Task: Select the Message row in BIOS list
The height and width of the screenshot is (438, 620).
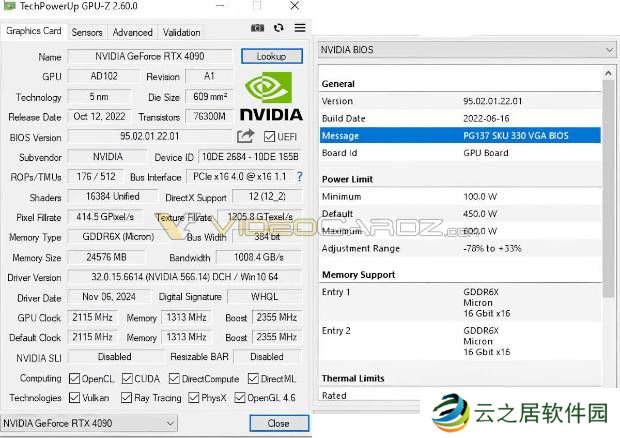Action: click(460, 135)
